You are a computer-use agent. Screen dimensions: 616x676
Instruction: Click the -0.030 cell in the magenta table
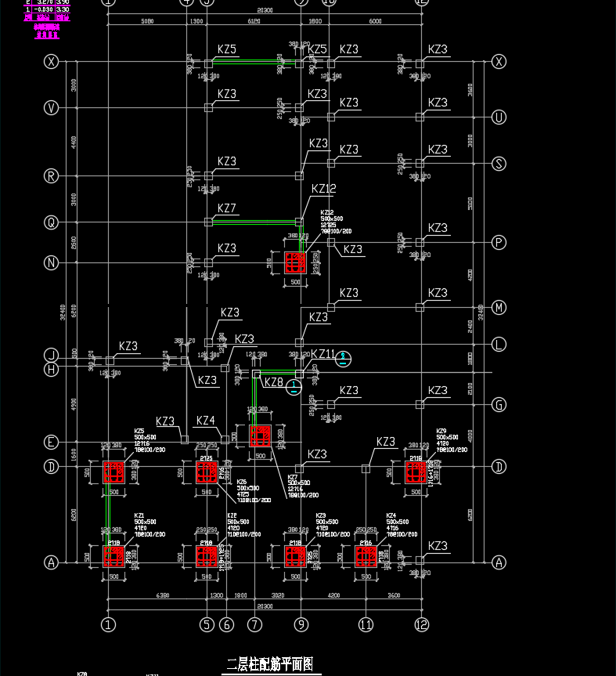[44, 9]
